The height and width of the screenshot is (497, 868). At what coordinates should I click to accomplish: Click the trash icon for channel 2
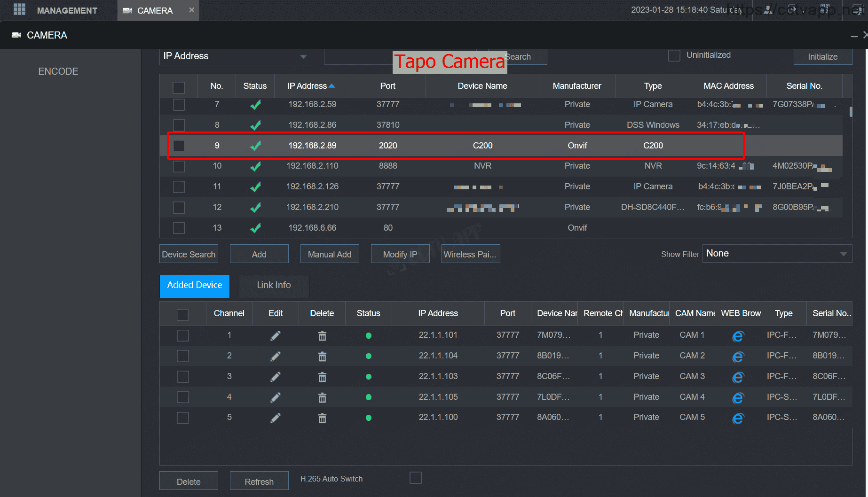(x=322, y=356)
